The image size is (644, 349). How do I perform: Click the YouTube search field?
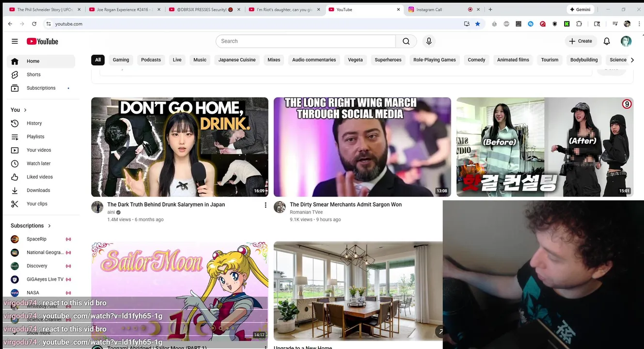tap(305, 41)
